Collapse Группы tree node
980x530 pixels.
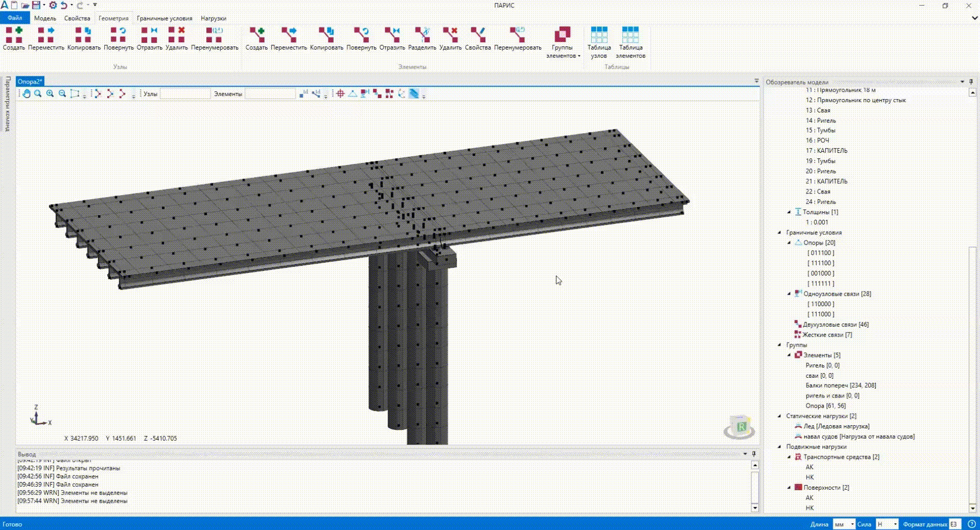pos(779,345)
